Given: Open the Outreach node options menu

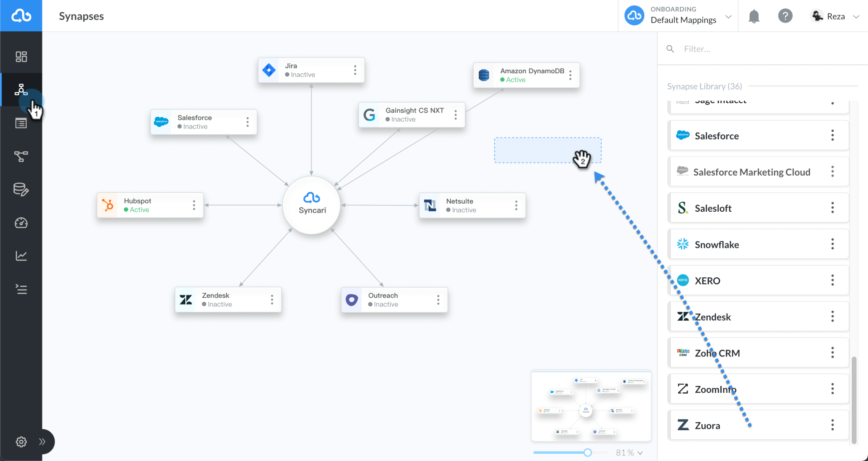Looking at the screenshot, I should click(x=438, y=299).
